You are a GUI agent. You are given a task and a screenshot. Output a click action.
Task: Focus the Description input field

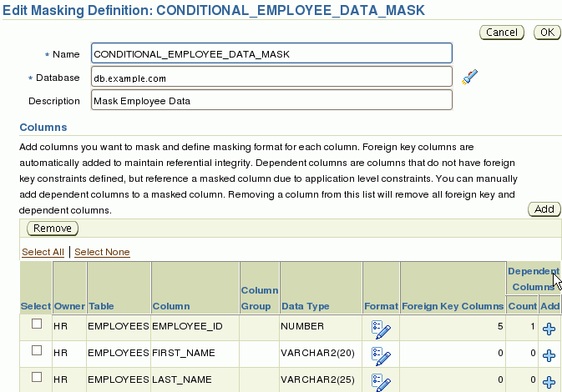[271, 100]
